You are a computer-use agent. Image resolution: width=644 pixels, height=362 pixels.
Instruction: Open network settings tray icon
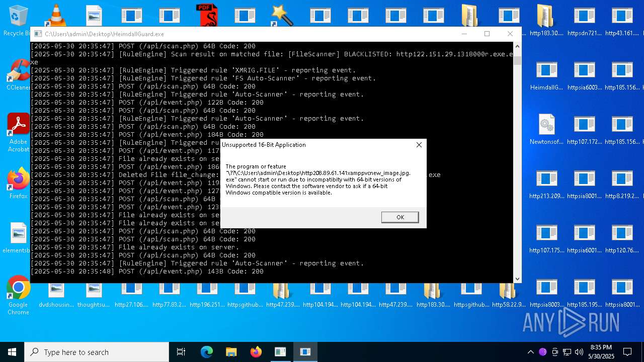click(x=567, y=352)
